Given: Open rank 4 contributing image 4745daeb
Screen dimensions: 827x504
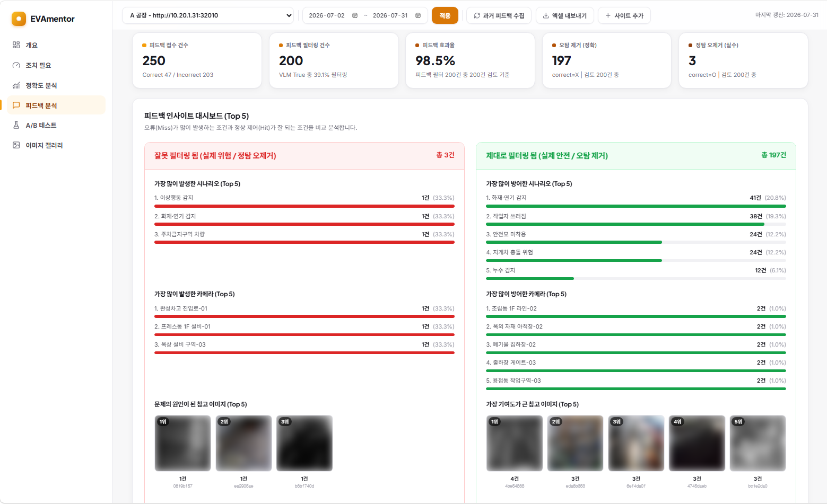Looking at the screenshot, I should pos(697,443).
